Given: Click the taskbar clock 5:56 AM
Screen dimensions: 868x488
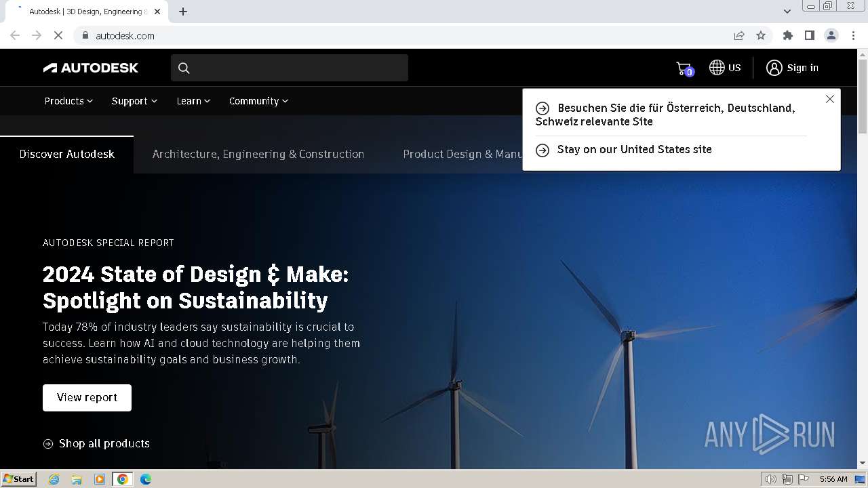Looking at the screenshot, I should pos(833,479).
